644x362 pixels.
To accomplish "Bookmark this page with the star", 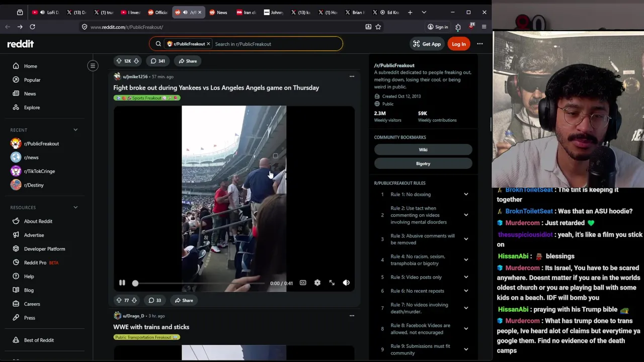I will 378,27.
